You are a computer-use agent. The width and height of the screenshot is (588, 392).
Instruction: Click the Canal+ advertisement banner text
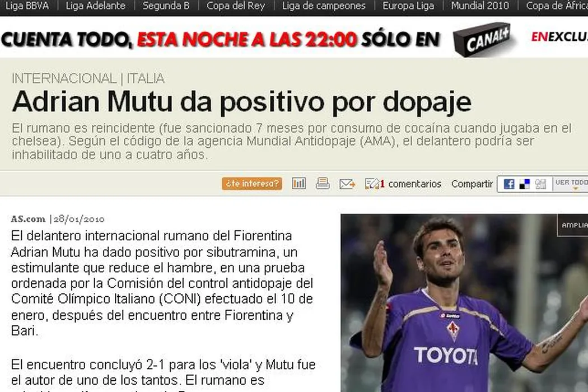tap(220, 39)
